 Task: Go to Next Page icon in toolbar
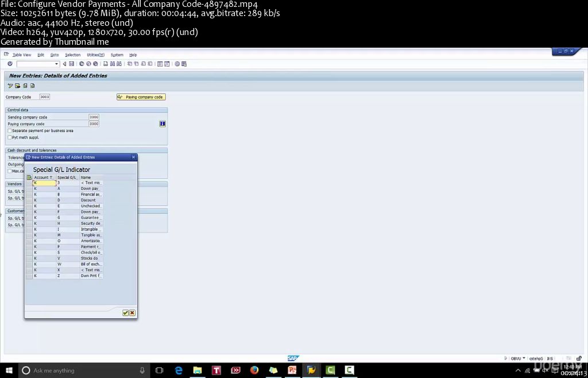point(143,64)
